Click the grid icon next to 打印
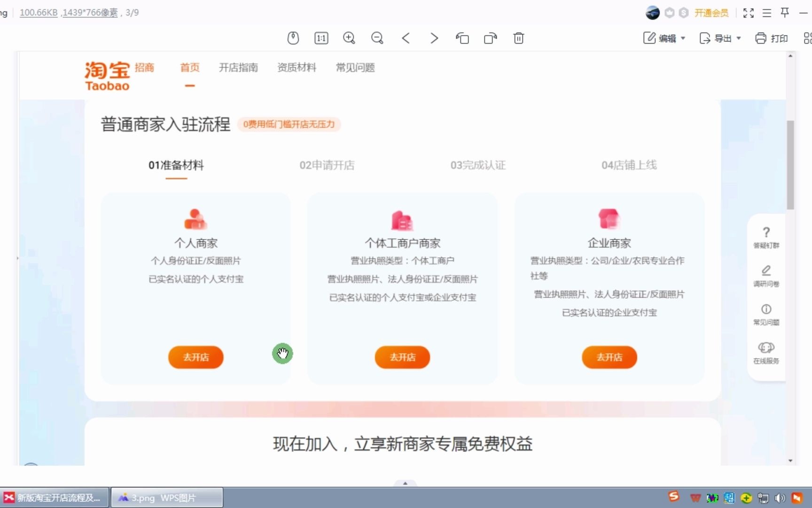Image resolution: width=812 pixels, height=508 pixels. point(808,38)
